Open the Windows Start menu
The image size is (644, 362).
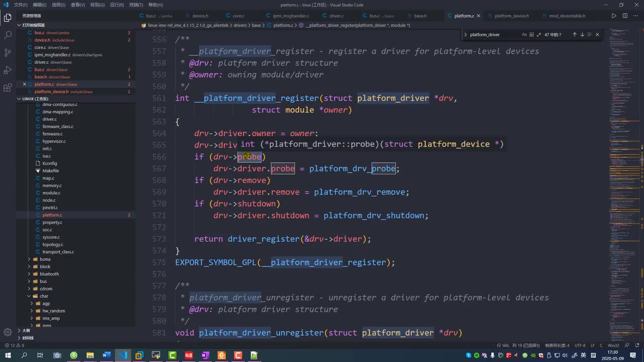8,355
